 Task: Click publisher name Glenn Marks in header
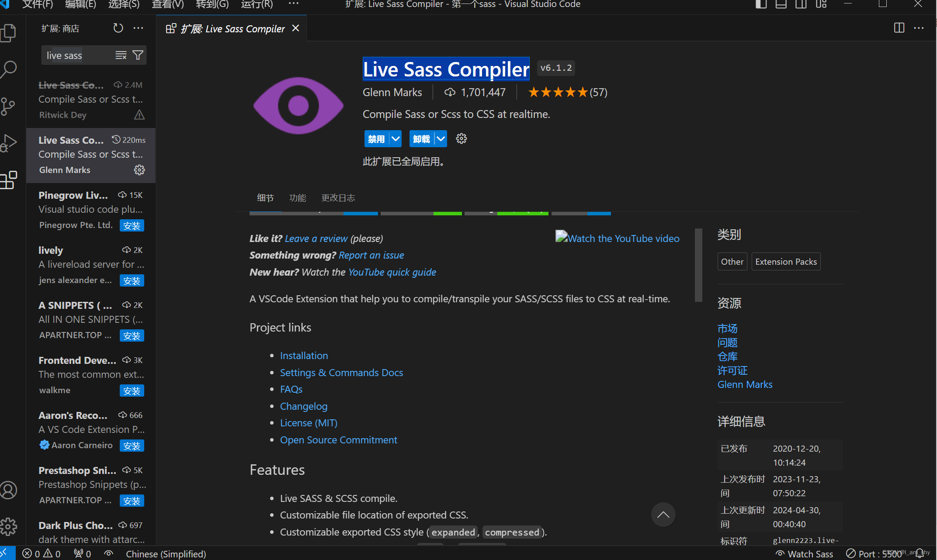(392, 92)
